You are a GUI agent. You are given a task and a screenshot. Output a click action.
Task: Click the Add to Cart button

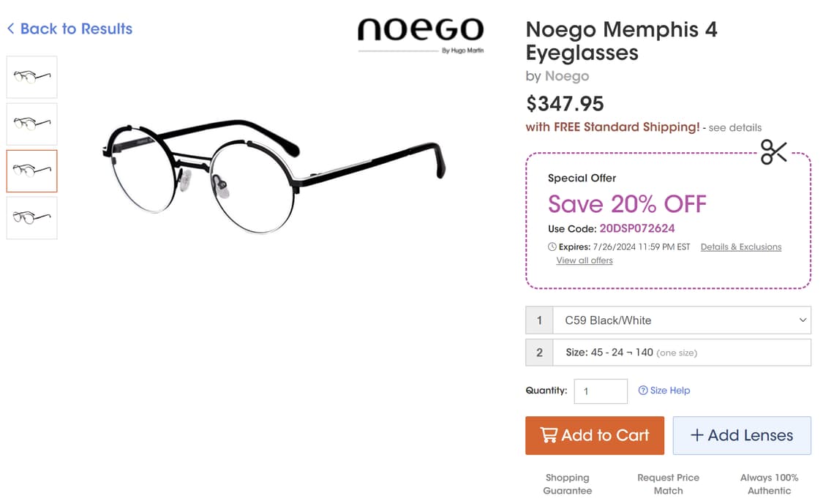tap(594, 435)
